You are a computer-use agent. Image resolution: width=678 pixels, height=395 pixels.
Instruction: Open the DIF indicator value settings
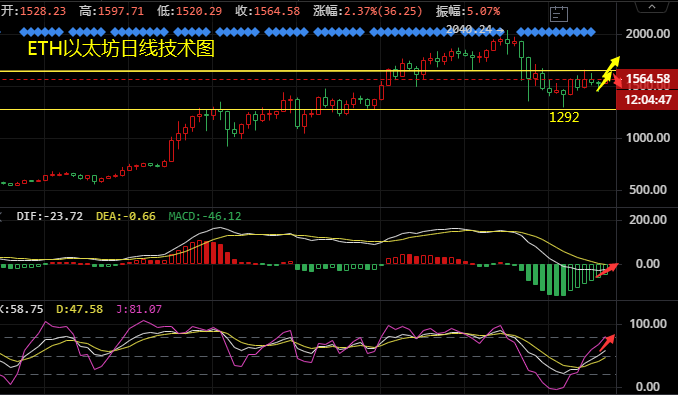pyautogui.click(x=50, y=216)
